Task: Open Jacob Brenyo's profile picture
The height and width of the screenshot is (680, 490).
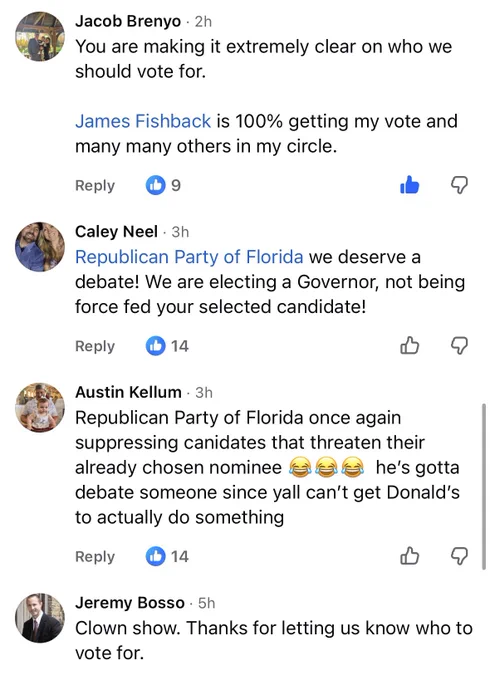Action: (40, 36)
